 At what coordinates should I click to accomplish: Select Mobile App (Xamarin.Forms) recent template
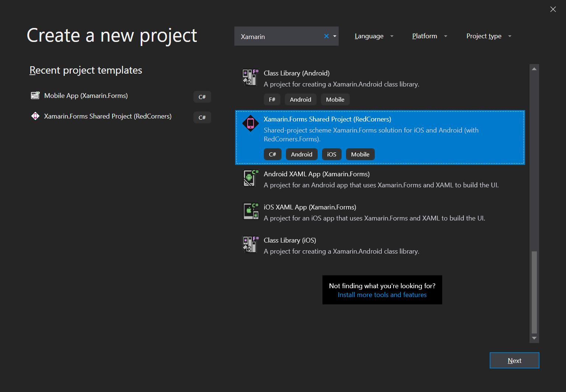pos(86,96)
